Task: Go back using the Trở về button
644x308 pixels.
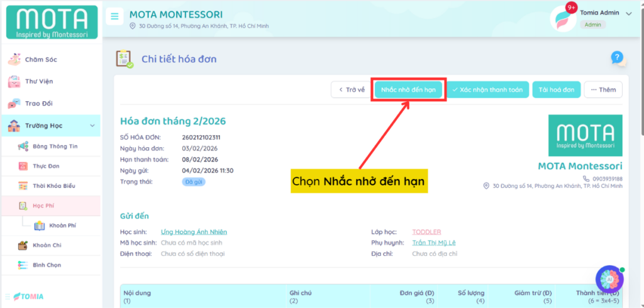Action: coord(351,90)
